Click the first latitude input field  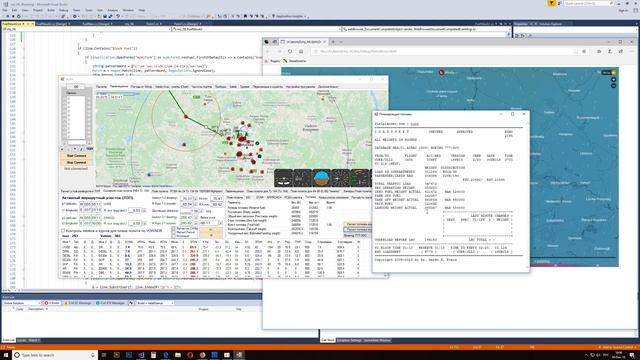point(90,204)
